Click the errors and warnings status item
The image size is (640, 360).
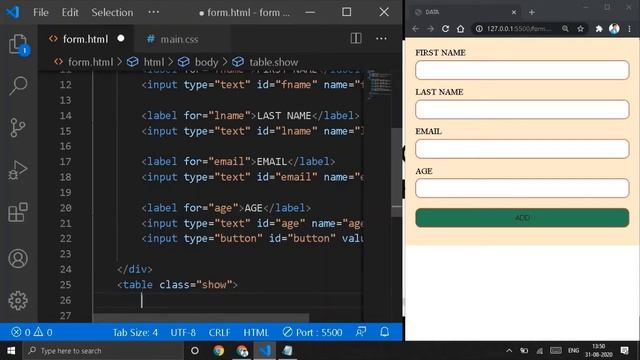click(32, 332)
